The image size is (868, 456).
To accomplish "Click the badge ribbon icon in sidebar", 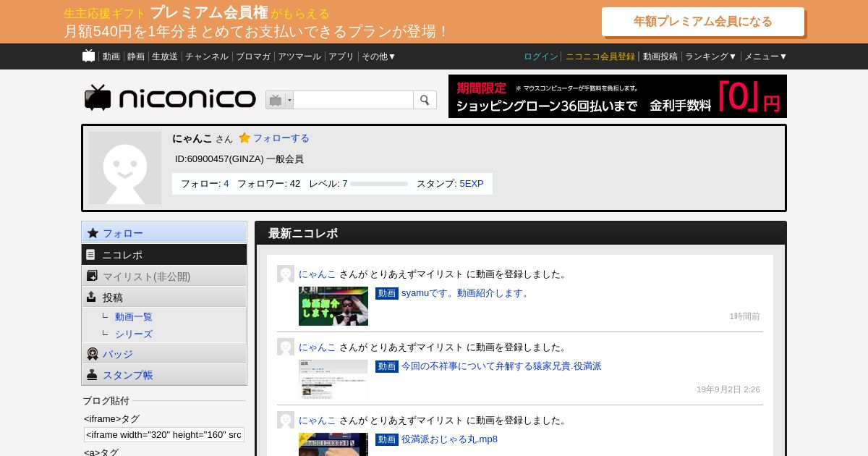I will point(93,354).
